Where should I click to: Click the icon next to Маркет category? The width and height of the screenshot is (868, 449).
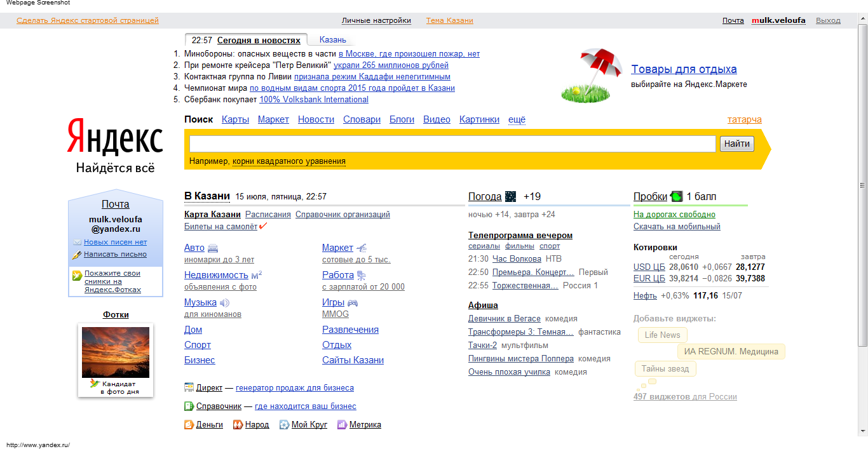(362, 248)
